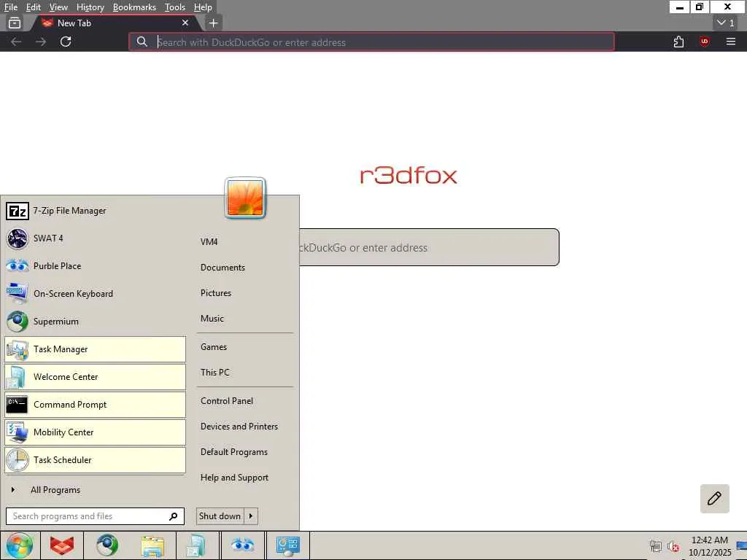The width and height of the screenshot is (747, 560).
Task: Open Control Panel from Start menu
Action: pyautogui.click(x=227, y=401)
